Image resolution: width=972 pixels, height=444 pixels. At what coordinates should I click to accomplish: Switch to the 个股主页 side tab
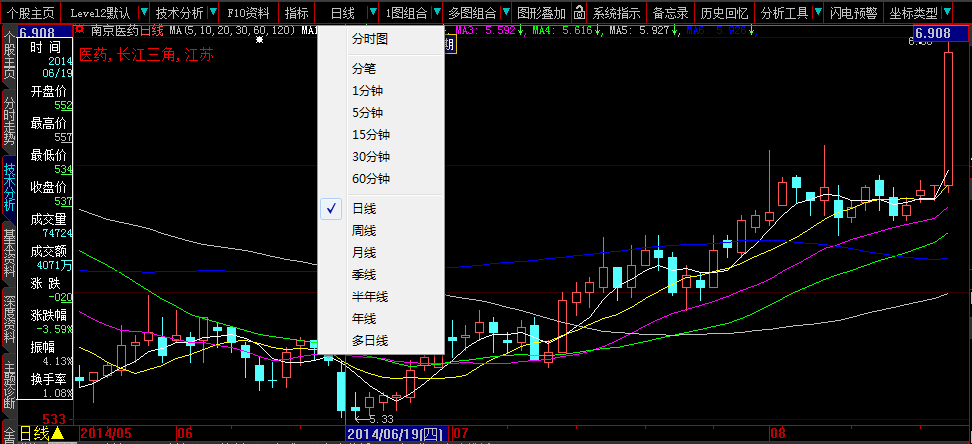tap(9, 55)
